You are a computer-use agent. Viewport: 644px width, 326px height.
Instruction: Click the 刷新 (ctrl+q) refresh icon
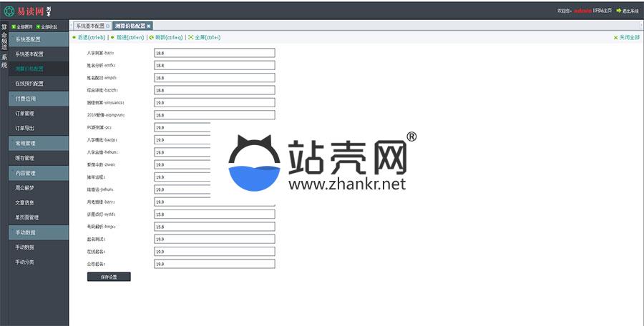151,37
